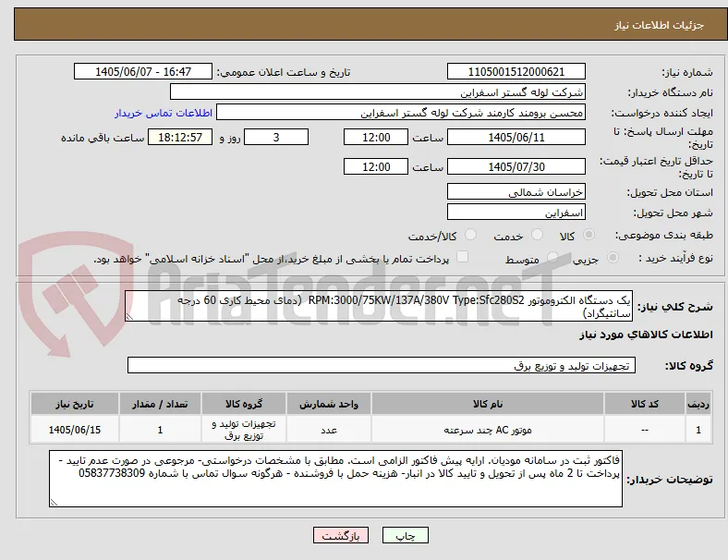Select the جزیی purchase type radio
Image resolution: width=728 pixels, height=560 pixels.
613,258
